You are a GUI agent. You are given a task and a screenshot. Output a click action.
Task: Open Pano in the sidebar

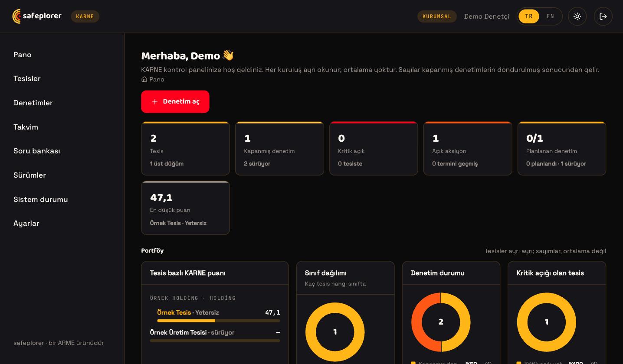[x=23, y=55]
